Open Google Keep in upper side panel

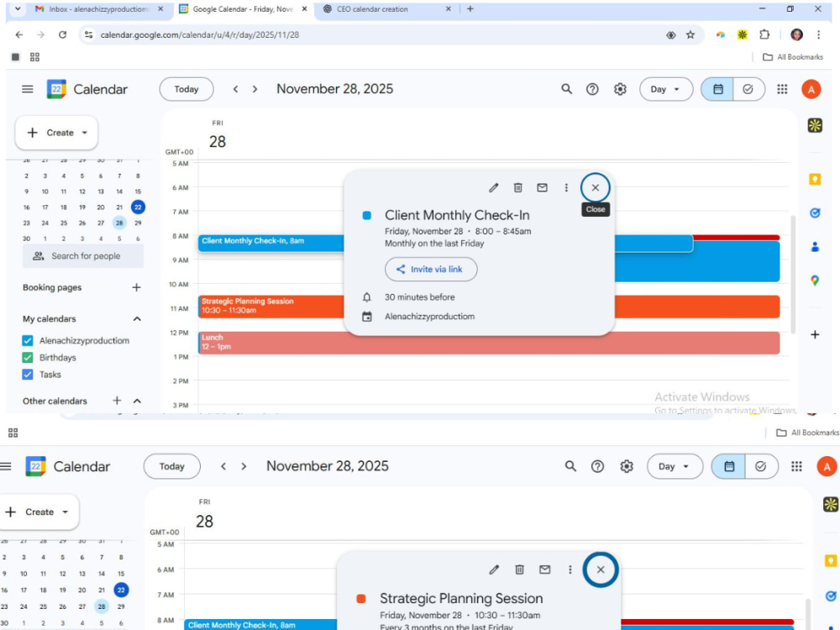point(815,180)
